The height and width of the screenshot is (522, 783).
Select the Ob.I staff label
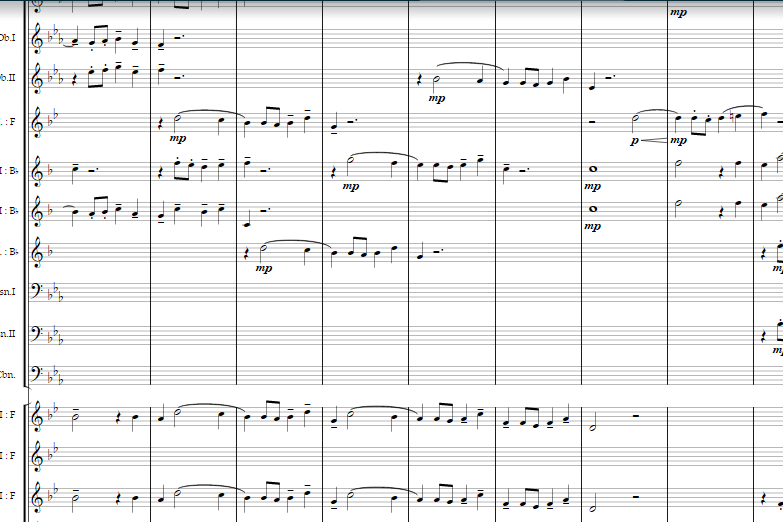[x=7, y=37]
